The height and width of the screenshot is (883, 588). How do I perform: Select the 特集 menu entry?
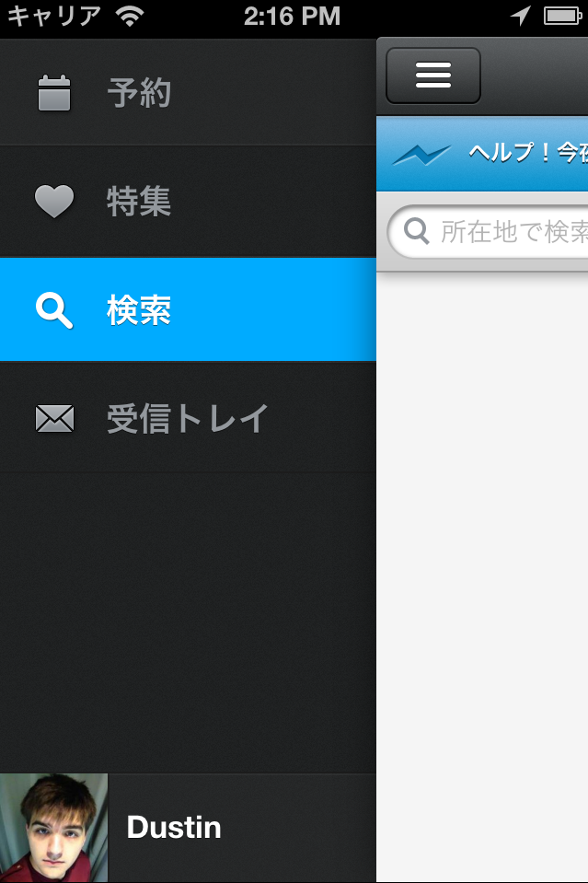(x=188, y=201)
